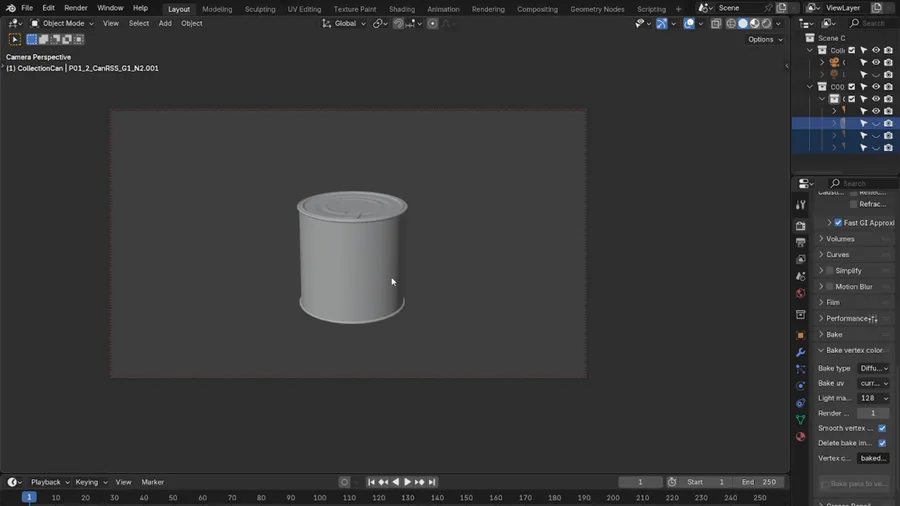
Task: Open the Render properties tab
Action: [x=800, y=226]
